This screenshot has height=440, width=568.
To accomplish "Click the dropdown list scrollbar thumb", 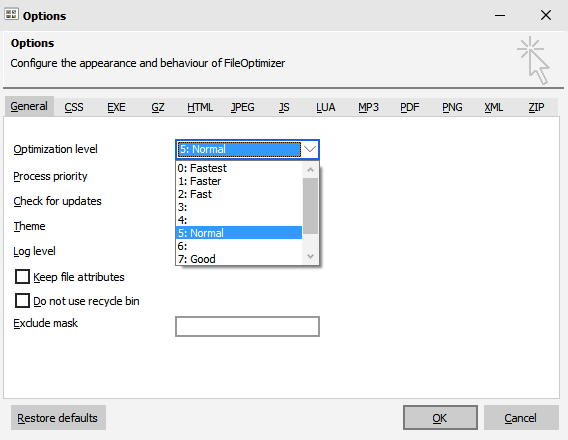I will 310,206.
